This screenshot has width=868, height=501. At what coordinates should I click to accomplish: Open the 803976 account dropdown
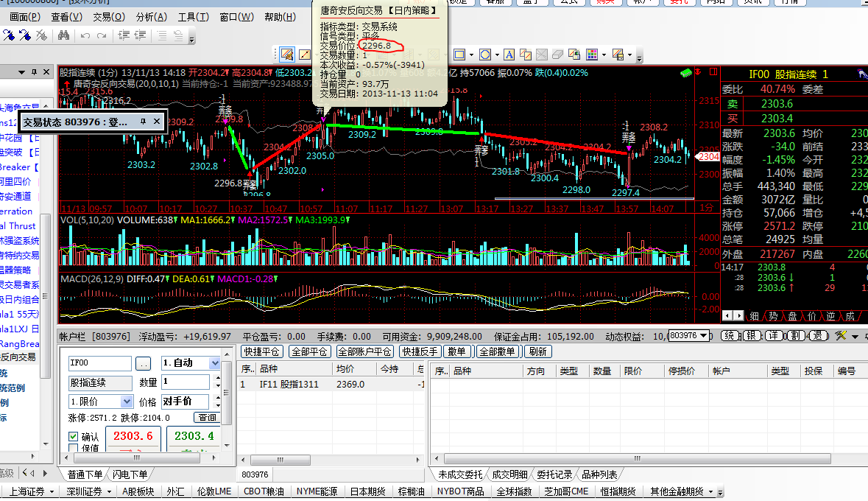(705, 336)
